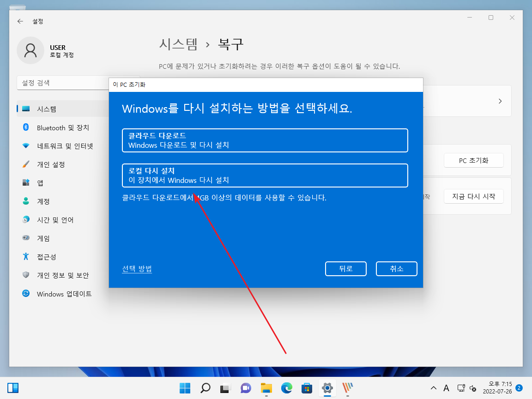Open the notification count badge
Image resolution: width=532 pixels, height=399 pixels.
519,388
